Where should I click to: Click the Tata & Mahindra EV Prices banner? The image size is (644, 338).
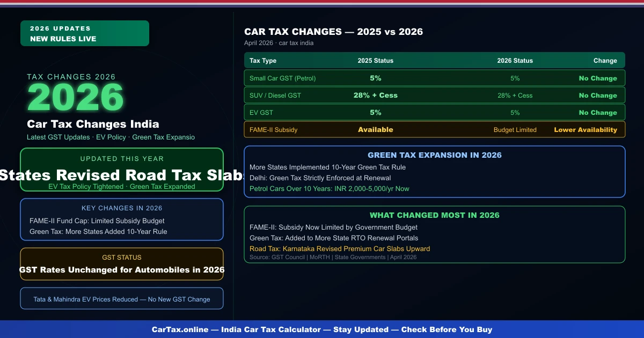121,299
